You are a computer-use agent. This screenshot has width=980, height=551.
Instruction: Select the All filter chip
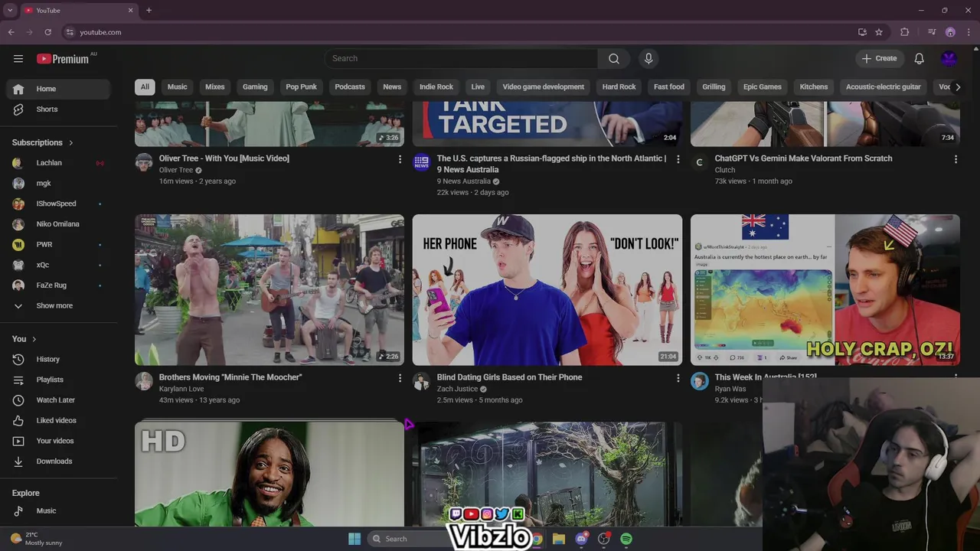[145, 86]
